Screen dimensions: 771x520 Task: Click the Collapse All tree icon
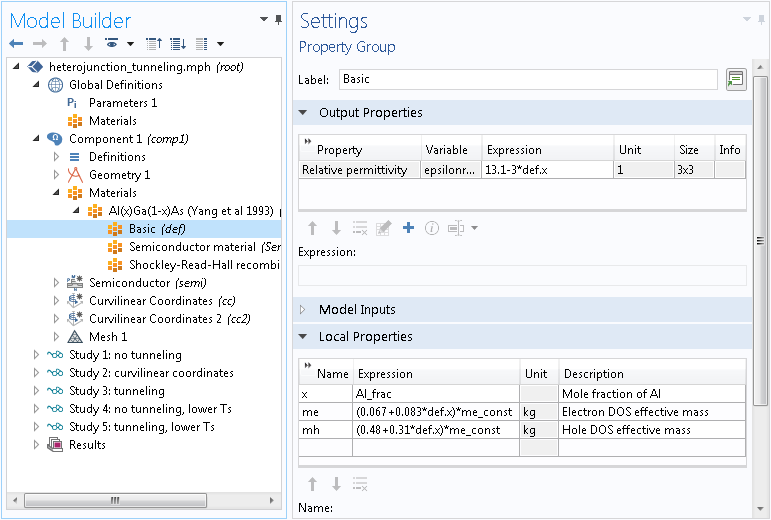(153, 44)
